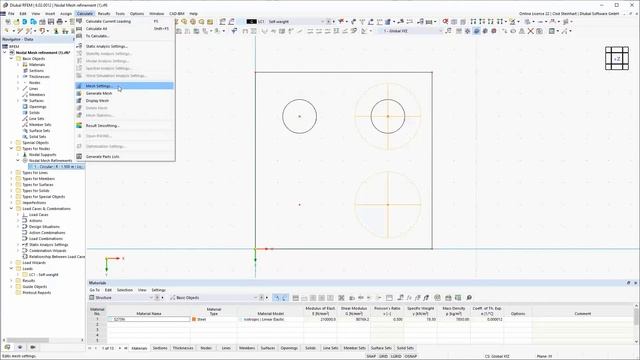Open the CAD-BIM menu
This screenshot has width=640, height=360.
[x=177, y=13]
